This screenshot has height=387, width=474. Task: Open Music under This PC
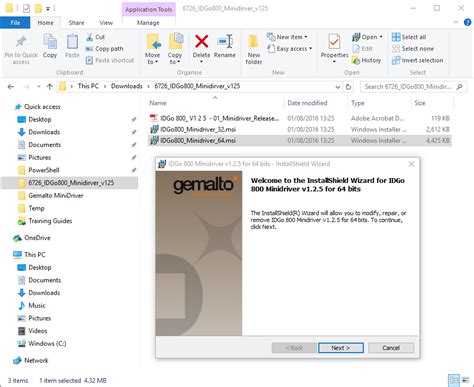tap(37, 305)
